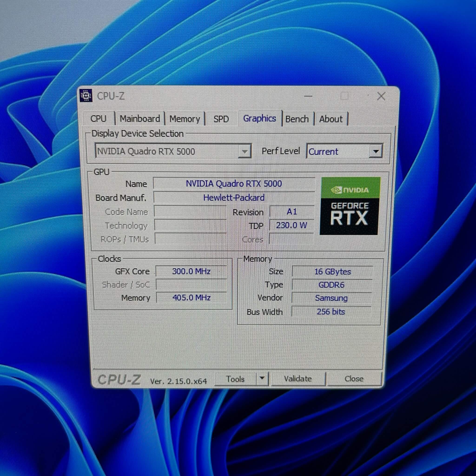
Task: Click the memory clock 405.0 MHz value
Action: pos(192,298)
